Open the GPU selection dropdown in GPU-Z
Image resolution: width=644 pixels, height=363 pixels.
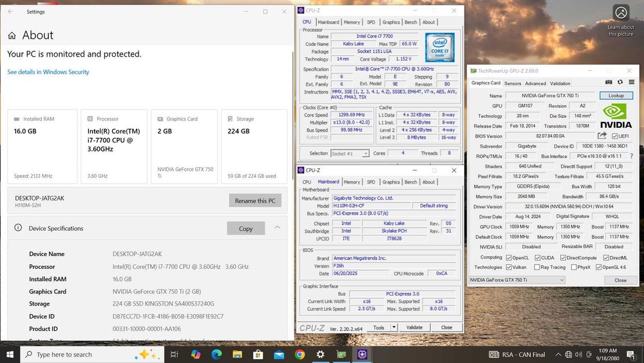coord(516,280)
